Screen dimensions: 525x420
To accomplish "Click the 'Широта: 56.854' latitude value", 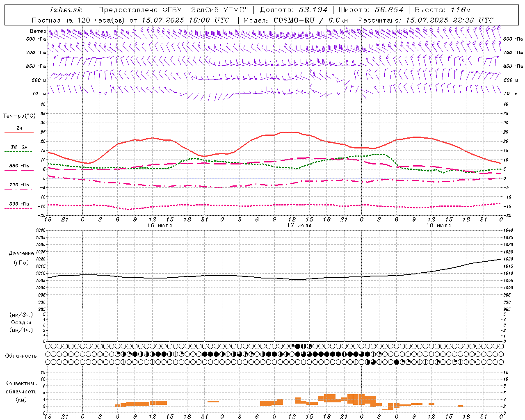I will tap(371, 10).
